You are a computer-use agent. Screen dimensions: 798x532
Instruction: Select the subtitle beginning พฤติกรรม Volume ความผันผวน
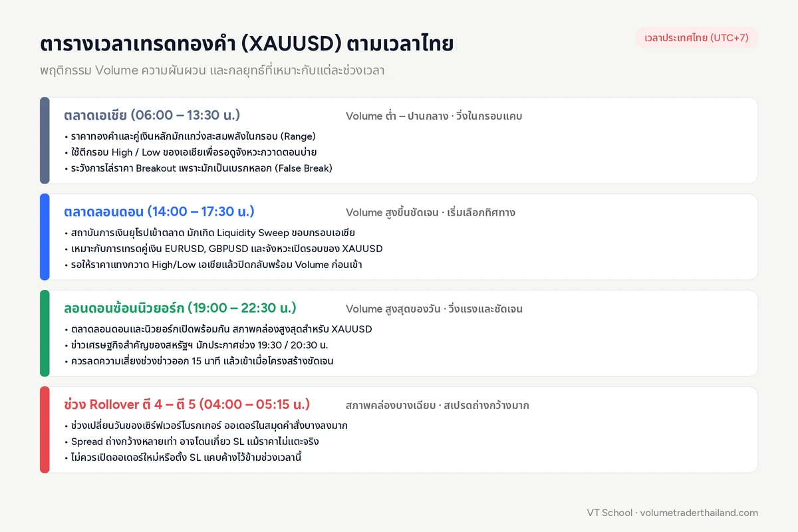point(212,70)
